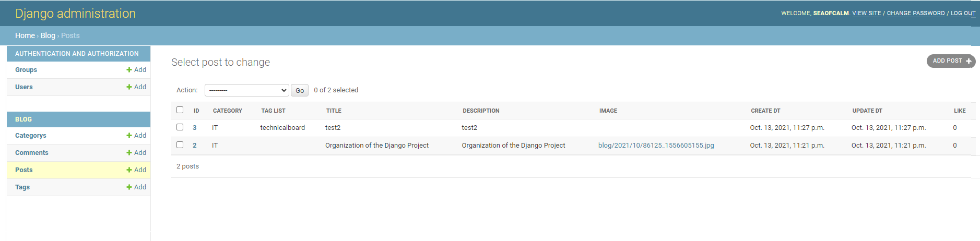The image size is (980, 241).
Task: Click the plus icon next to Categorys
Action: [129, 136]
